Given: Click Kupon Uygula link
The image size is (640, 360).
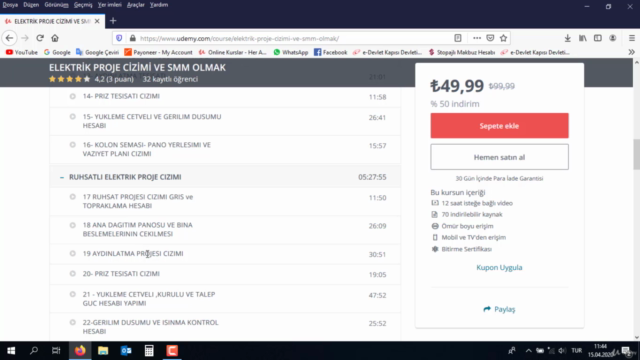Looking at the screenshot, I should (x=499, y=267).
